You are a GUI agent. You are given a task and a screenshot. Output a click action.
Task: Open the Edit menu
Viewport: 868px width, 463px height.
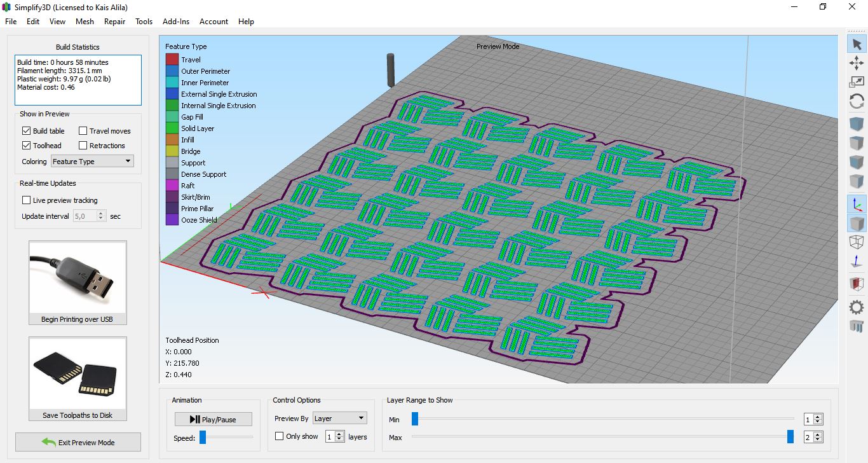(33, 22)
